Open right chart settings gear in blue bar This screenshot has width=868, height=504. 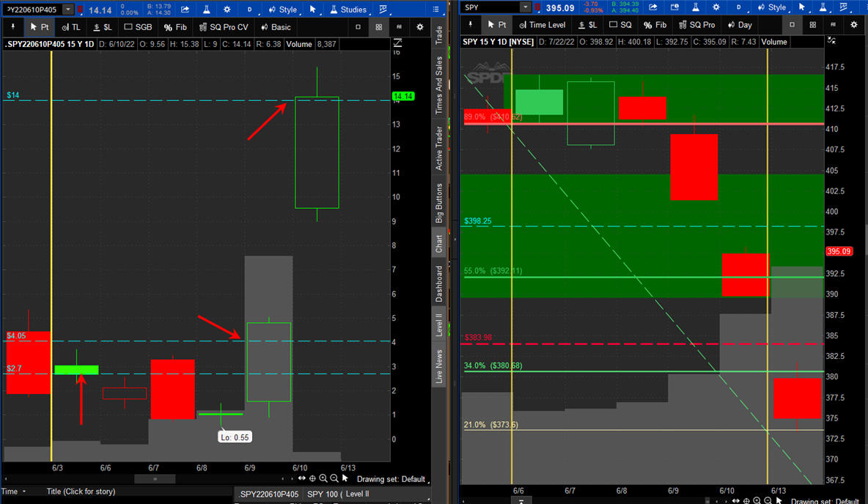[x=716, y=7]
